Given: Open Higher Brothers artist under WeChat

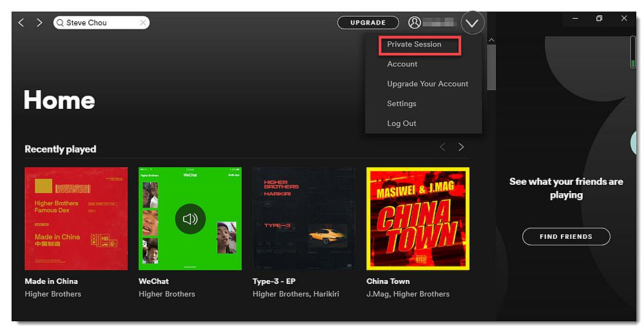Looking at the screenshot, I should pos(167,294).
